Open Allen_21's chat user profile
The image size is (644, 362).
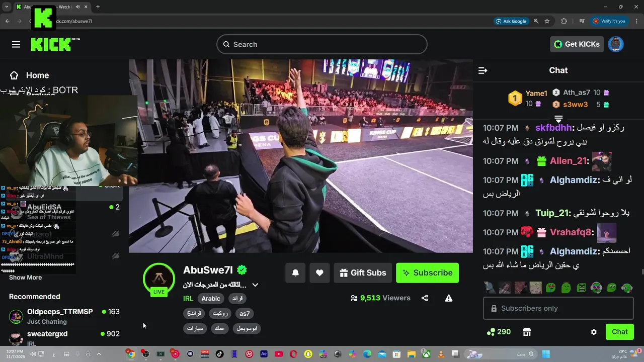pos(569,161)
